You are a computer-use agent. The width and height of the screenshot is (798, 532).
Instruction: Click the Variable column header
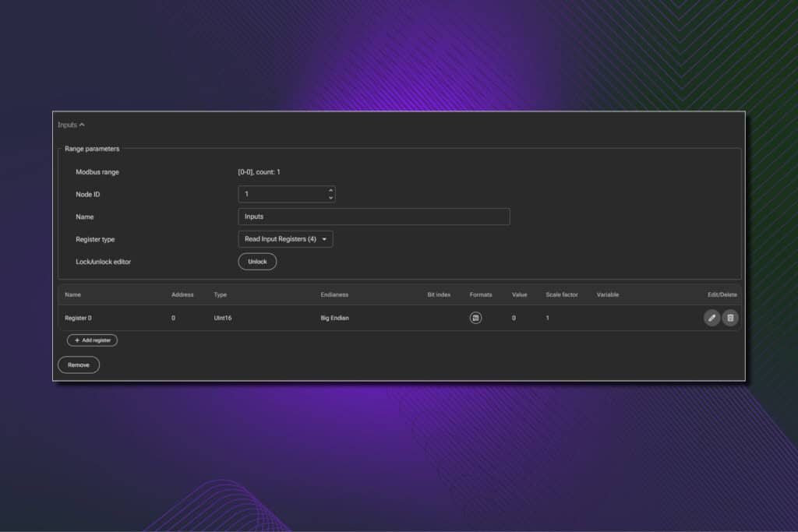(x=608, y=294)
